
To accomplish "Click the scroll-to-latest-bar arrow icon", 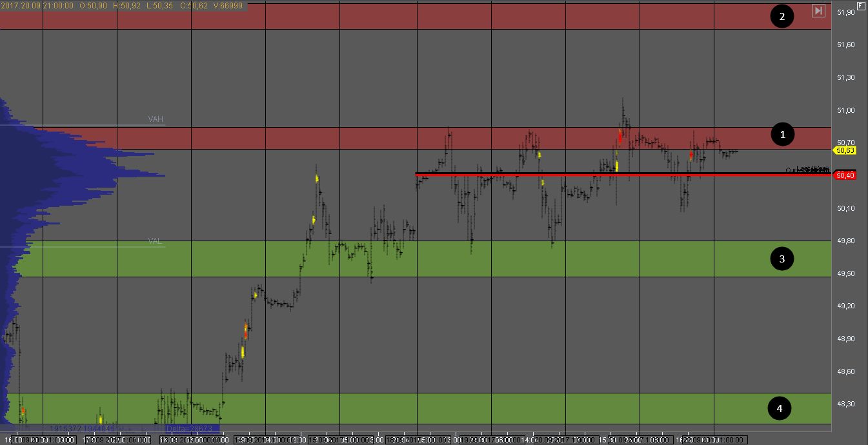I will click(x=818, y=10).
